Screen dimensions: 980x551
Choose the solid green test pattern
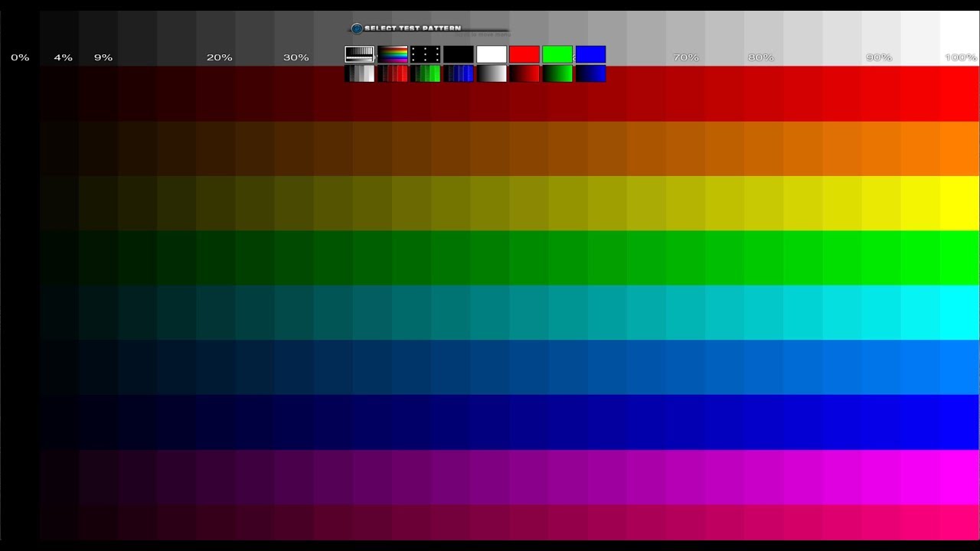(x=557, y=54)
